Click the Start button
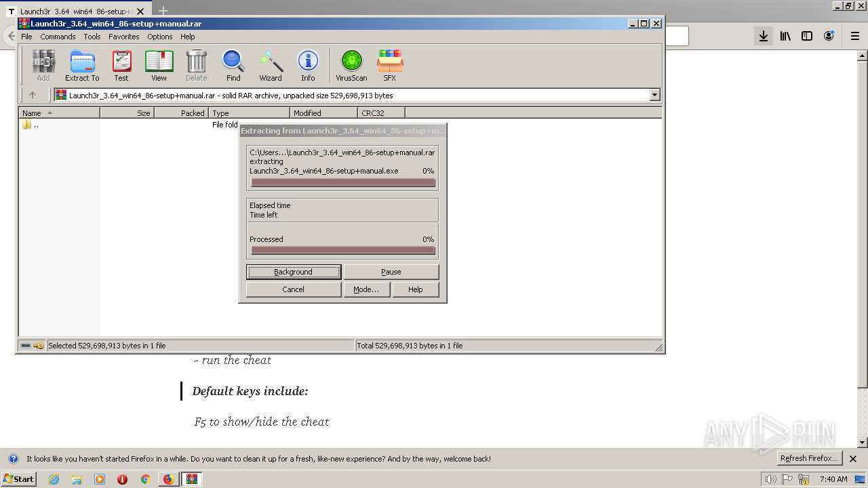This screenshot has width=868, height=488. point(18,479)
